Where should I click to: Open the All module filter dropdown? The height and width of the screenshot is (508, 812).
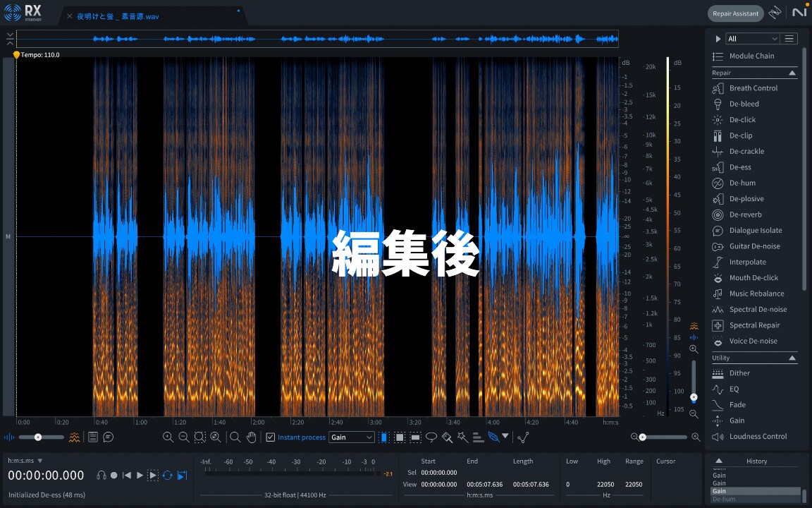pos(752,39)
